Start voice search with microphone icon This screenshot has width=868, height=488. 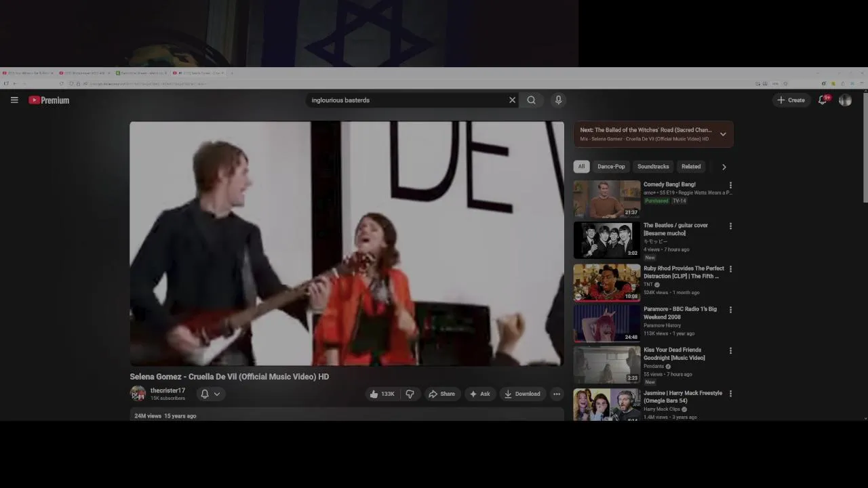pyautogui.click(x=558, y=100)
